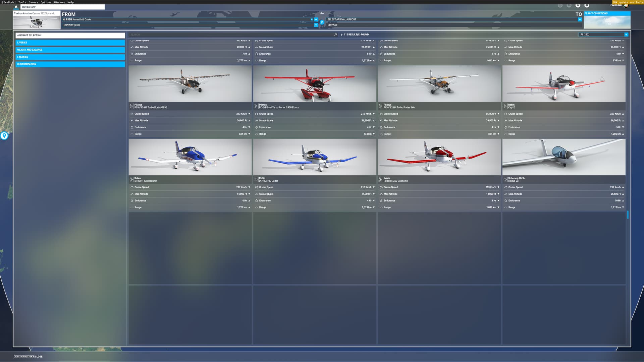Image resolution: width=644 pixels, height=362 pixels.
Task: Toggle sort arrow on Endurance of Schempp-Hirth Discus-2c
Action: pyautogui.click(x=623, y=200)
